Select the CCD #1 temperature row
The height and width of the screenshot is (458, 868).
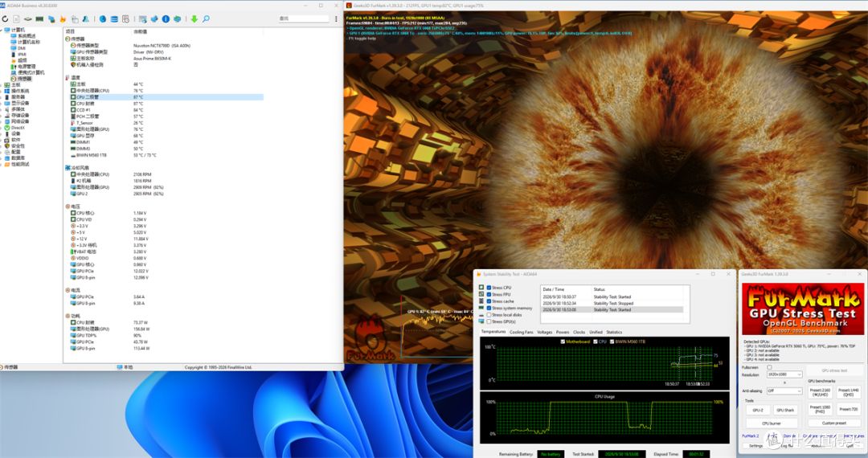click(x=166, y=109)
